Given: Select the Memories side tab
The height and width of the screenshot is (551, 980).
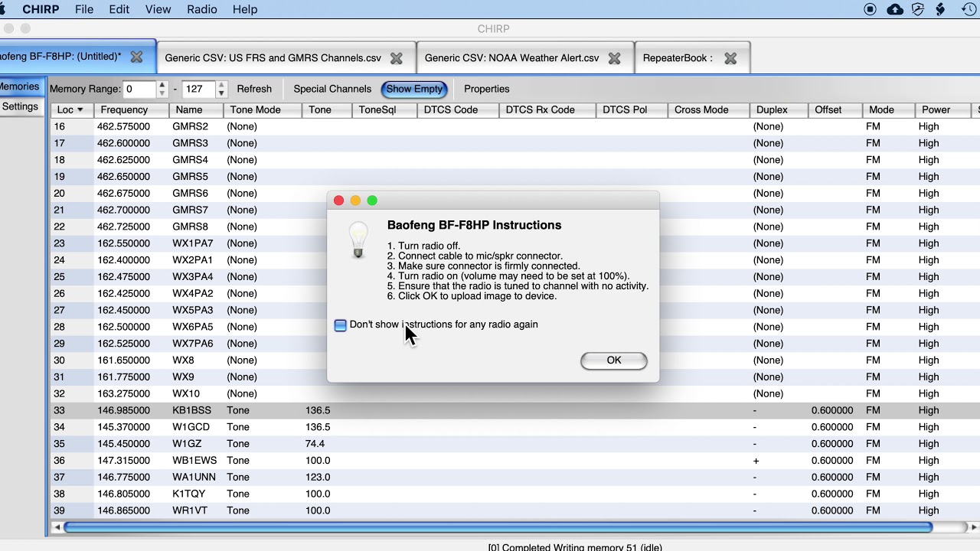Looking at the screenshot, I should 21,87.
